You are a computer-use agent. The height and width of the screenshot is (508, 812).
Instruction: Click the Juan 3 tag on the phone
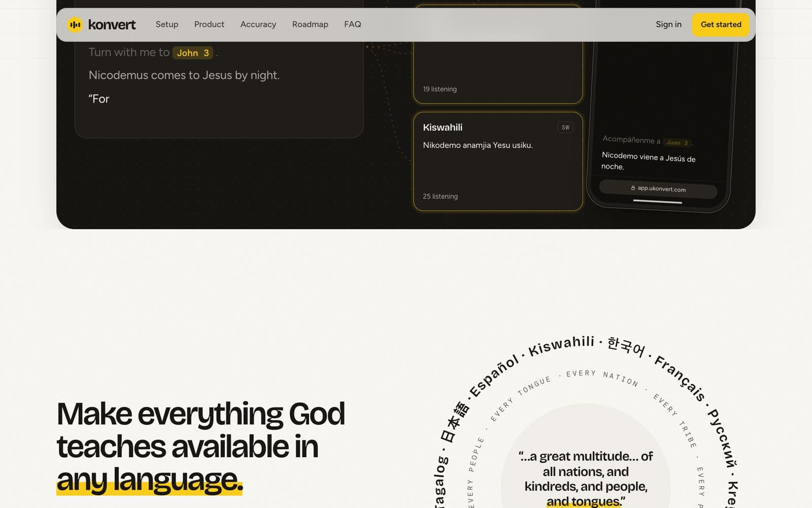[677, 143]
